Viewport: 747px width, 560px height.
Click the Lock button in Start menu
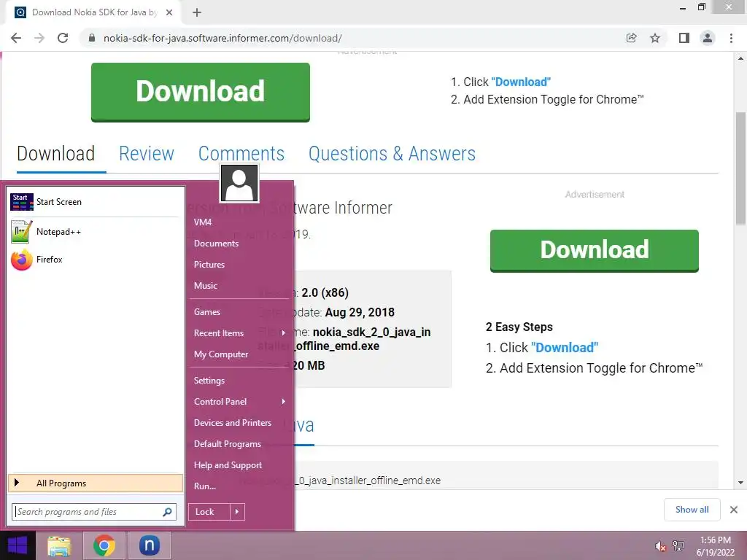(209, 512)
